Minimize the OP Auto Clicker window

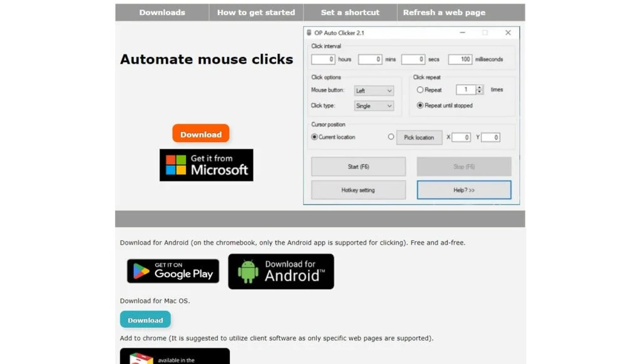click(463, 33)
